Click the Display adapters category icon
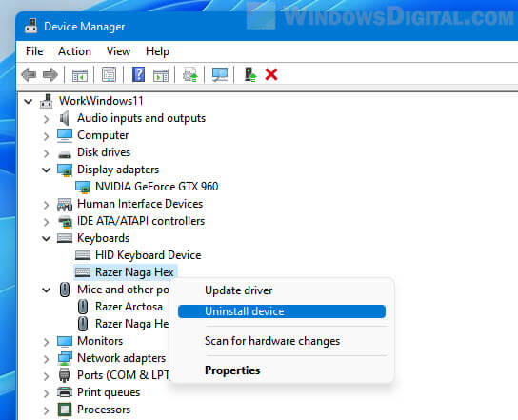Image resolution: width=518 pixels, height=420 pixels. 65,170
